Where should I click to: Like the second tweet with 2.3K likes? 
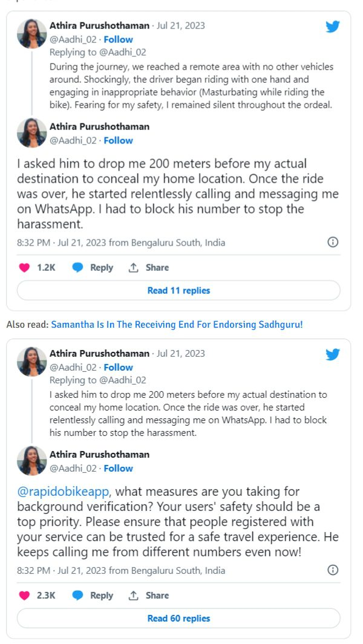pyautogui.click(x=24, y=596)
